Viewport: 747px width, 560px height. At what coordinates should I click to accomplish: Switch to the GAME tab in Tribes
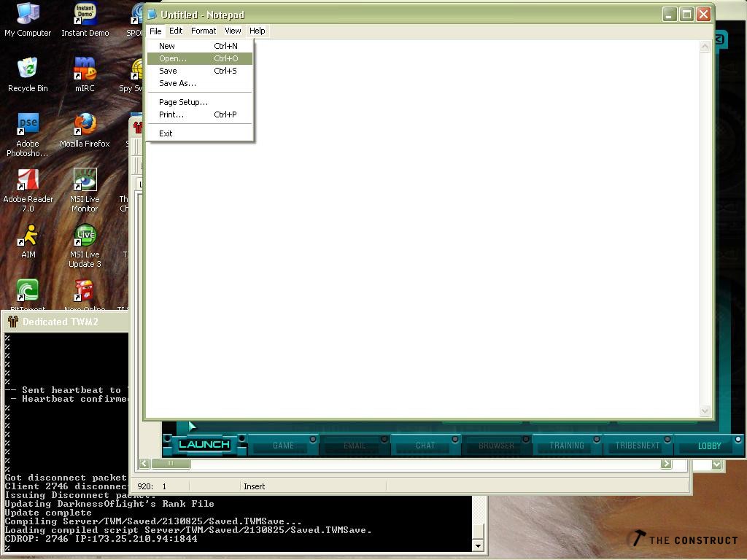284,446
